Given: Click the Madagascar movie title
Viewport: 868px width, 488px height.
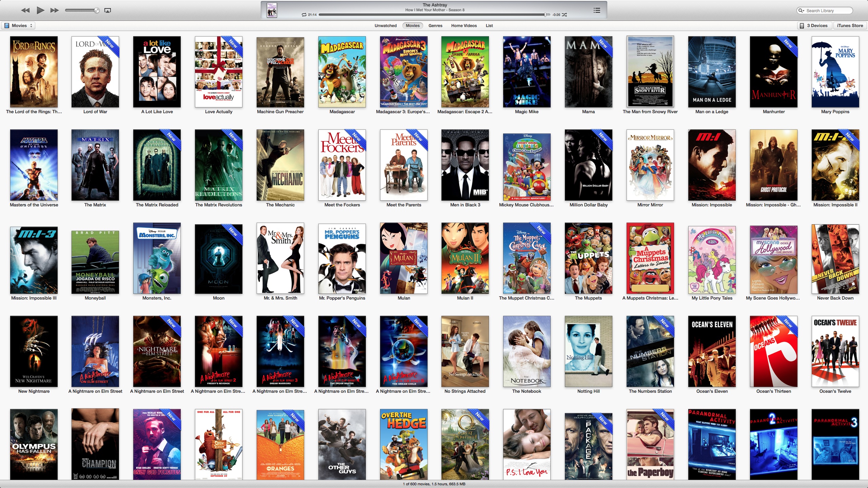Looking at the screenshot, I should point(342,111).
